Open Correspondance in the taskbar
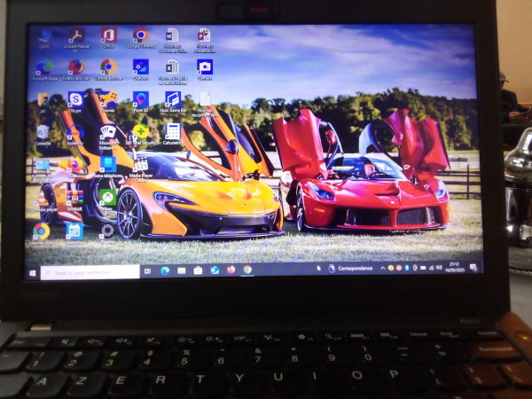 [x=356, y=268]
